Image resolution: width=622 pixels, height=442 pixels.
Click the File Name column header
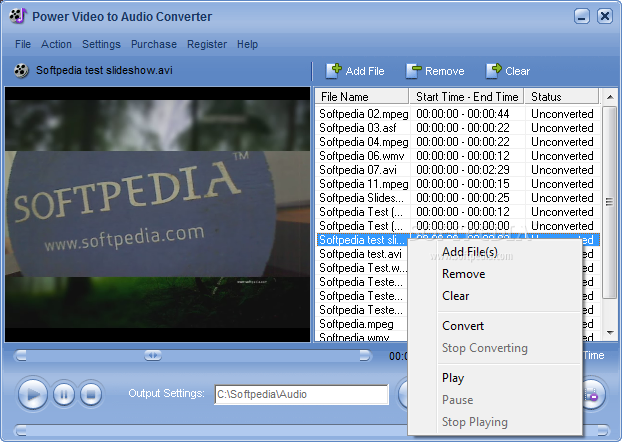[x=362, y=96]
